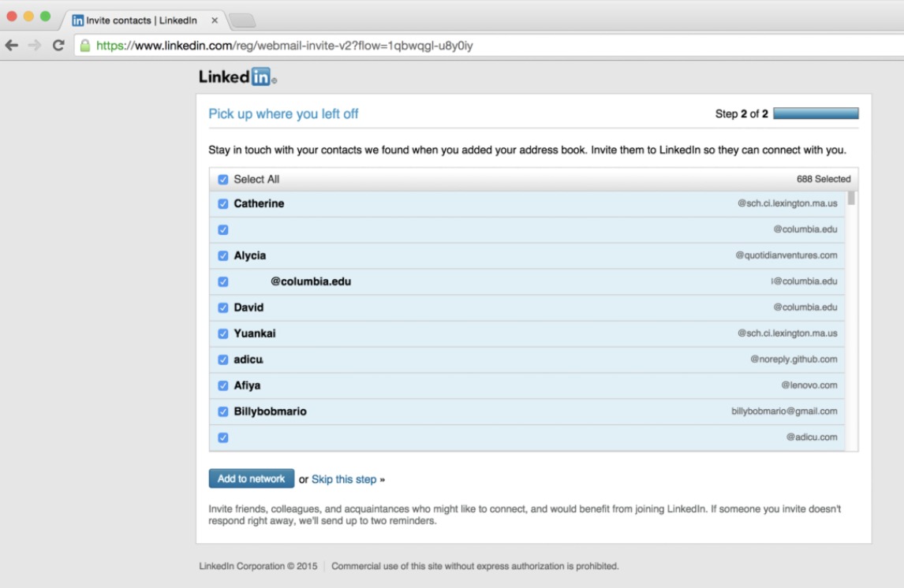904x588 pixels.
Task: Click the name Yuankai in the list
Action: pyautogui.click(x=254, y=333)
